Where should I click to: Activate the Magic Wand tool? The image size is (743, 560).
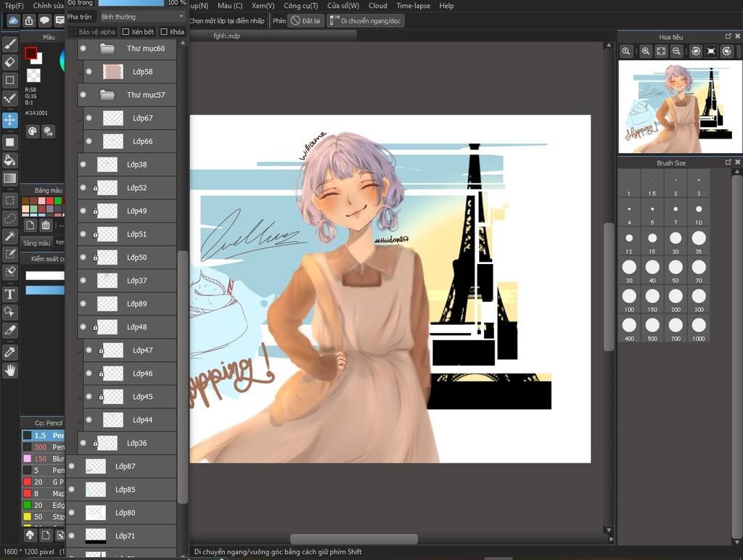click(10, 236)
